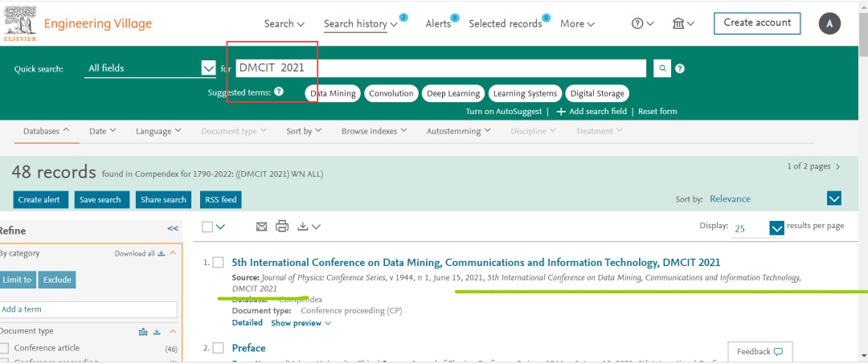Open the Databases filter tab
The height and width of the screenshot is (364, 868).
point(47,131)
